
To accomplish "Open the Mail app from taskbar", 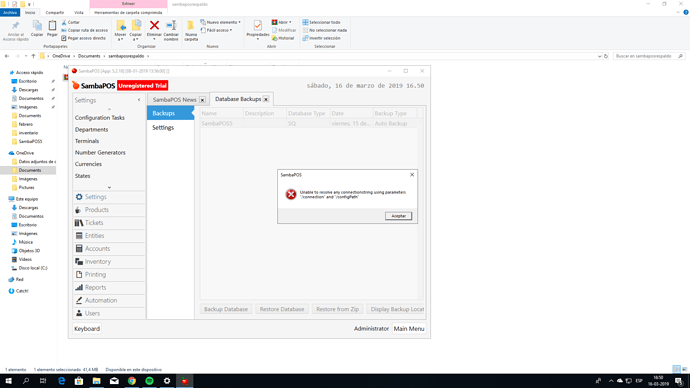I will 114,381.
